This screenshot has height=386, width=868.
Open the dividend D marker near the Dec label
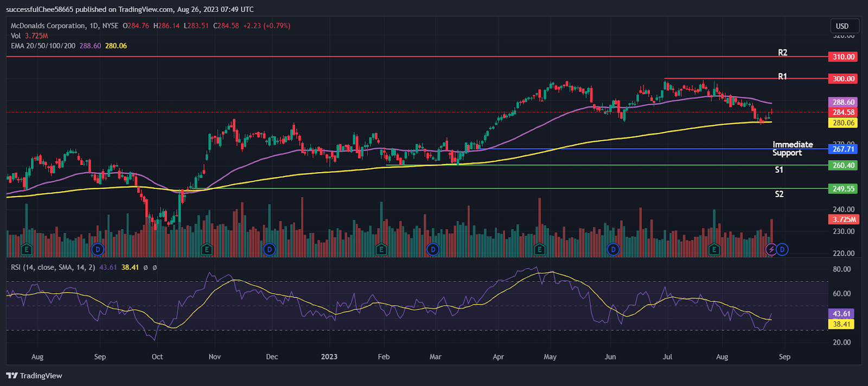pyautogui.click(x=270, y=250)
